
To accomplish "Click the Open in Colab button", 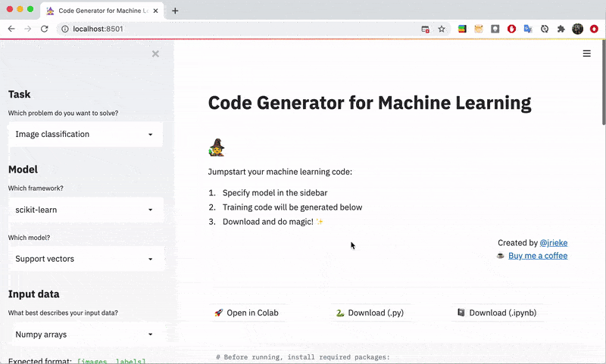I will 247,313.
